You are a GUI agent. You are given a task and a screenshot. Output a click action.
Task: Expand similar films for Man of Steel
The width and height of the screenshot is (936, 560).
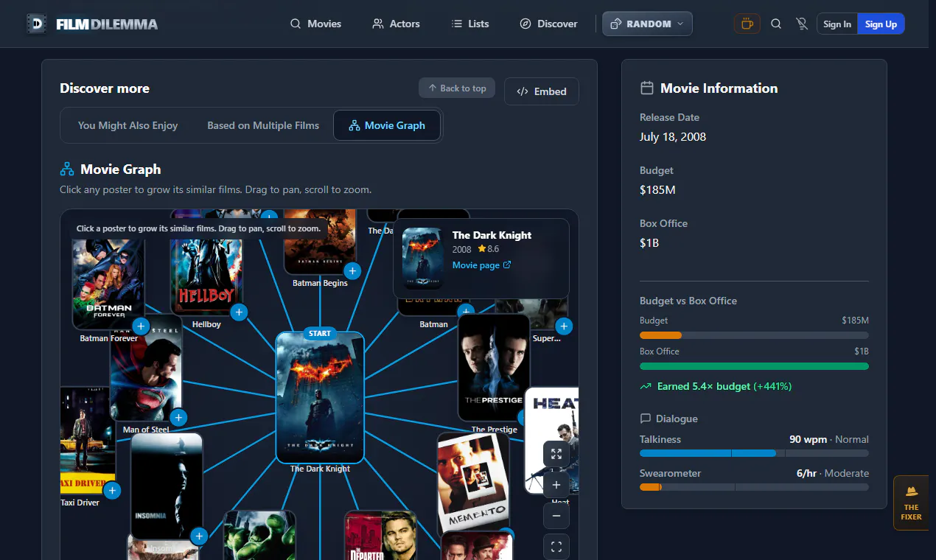coord(178,418)
